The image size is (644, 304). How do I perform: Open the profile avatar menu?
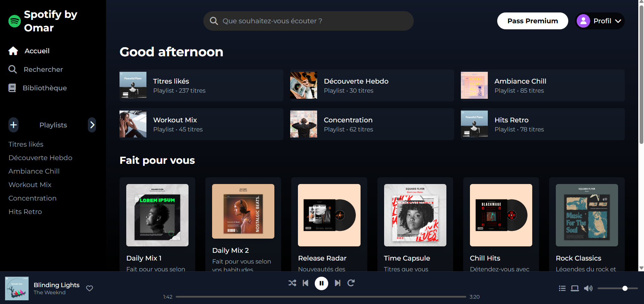583,21
